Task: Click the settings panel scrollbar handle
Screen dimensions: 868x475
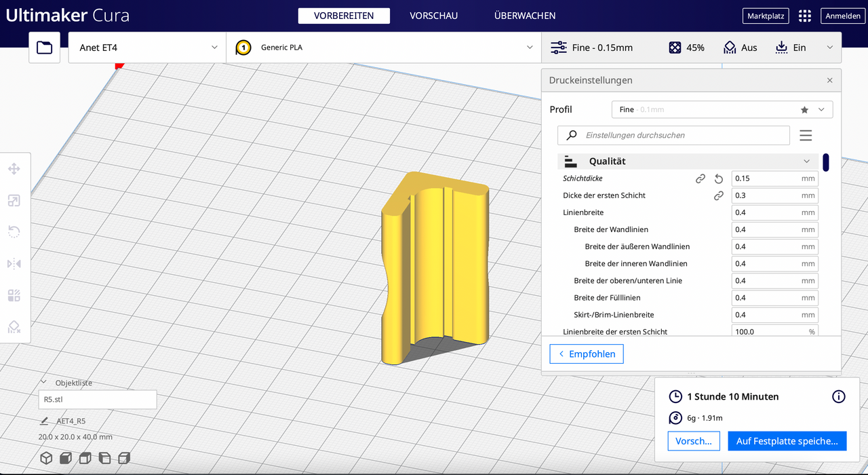Action: (x=826, y=163)
